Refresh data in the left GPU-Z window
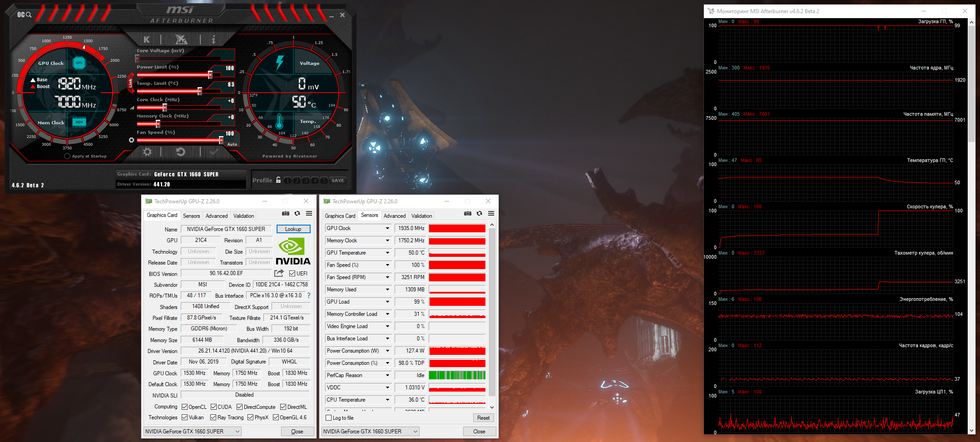980x442 pixels. click(297, 213)
